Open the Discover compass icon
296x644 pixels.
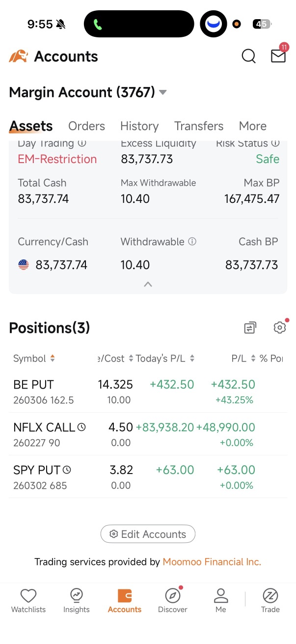point(173,595)
